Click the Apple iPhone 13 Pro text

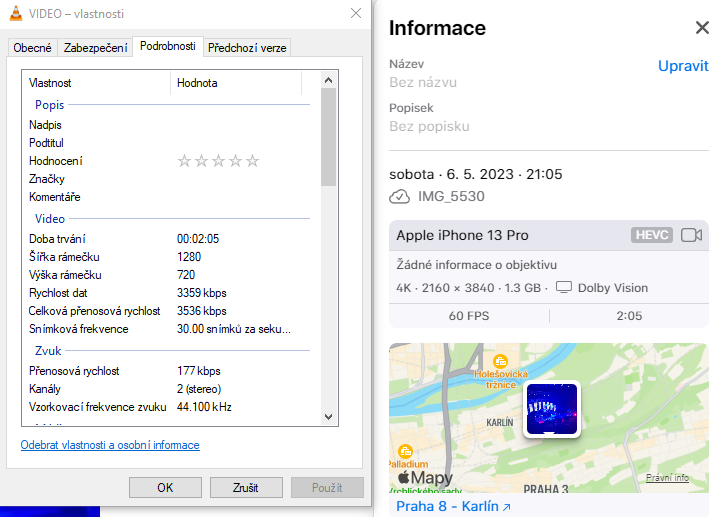462,235
